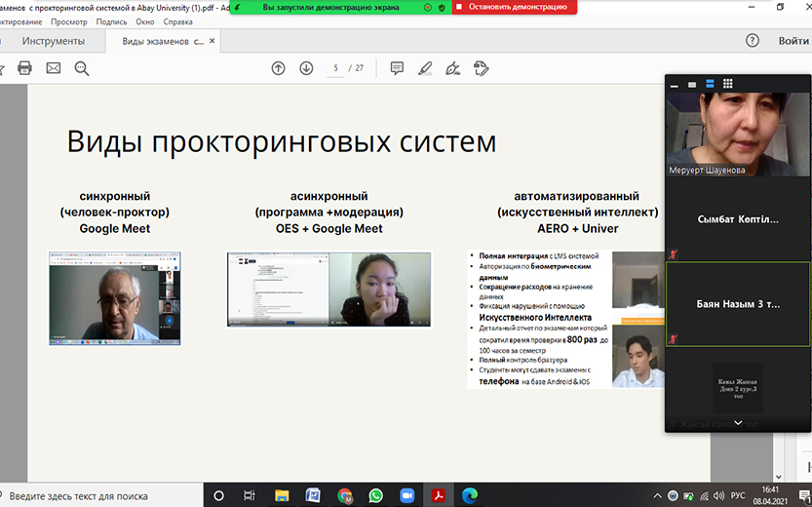This screenshot has height=507, width=812.
Task: Click the stamp tool icon
Action: click(482, 68)
